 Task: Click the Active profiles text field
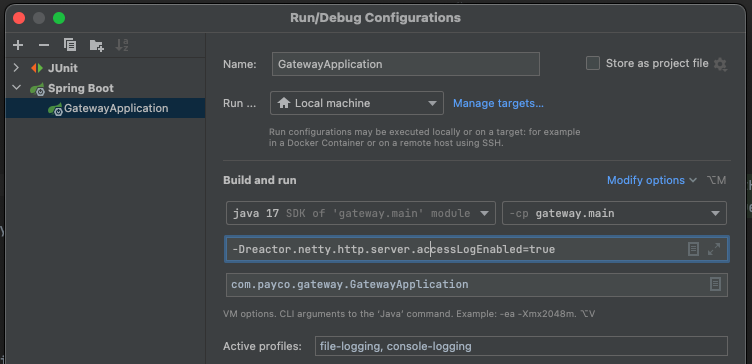(521, 346)
